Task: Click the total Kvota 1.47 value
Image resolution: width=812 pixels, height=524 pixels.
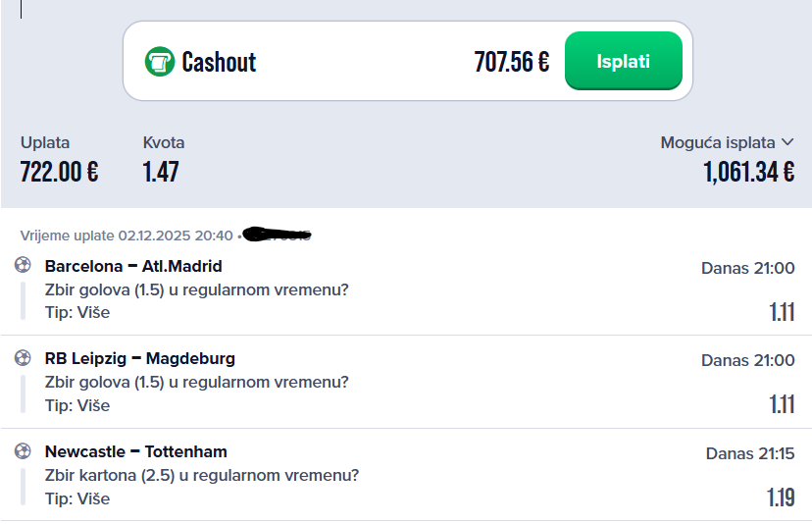Action: pos(161,172)
